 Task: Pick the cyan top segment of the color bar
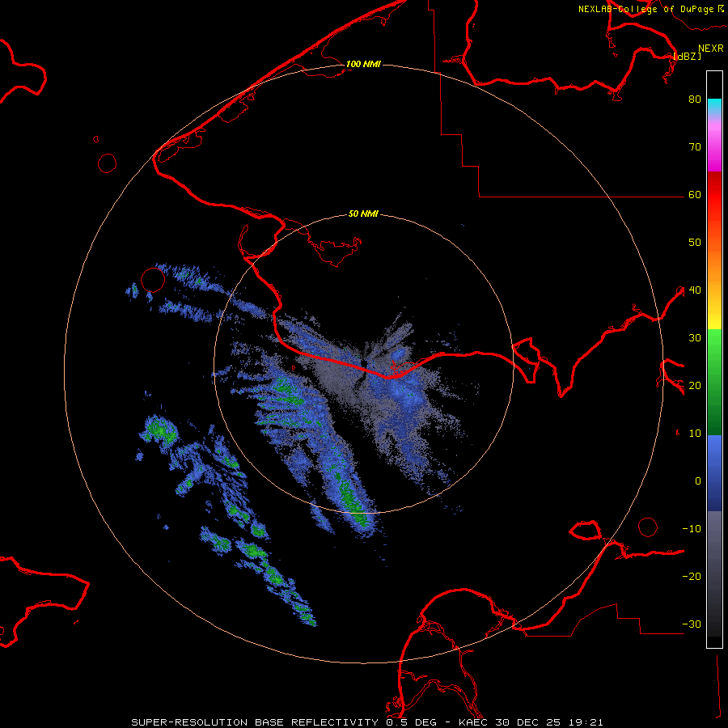(x=714, y=106)
